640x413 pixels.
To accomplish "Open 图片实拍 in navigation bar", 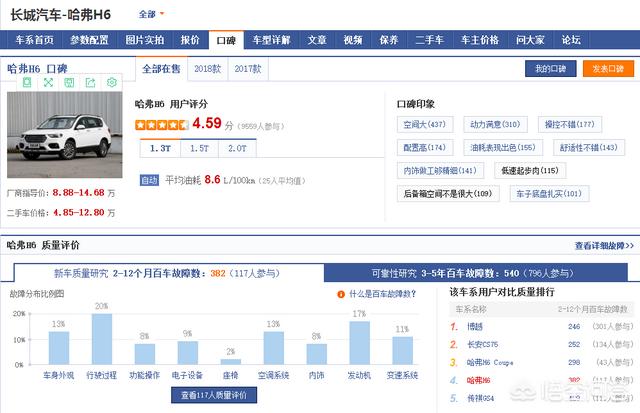I will point(144,40).
